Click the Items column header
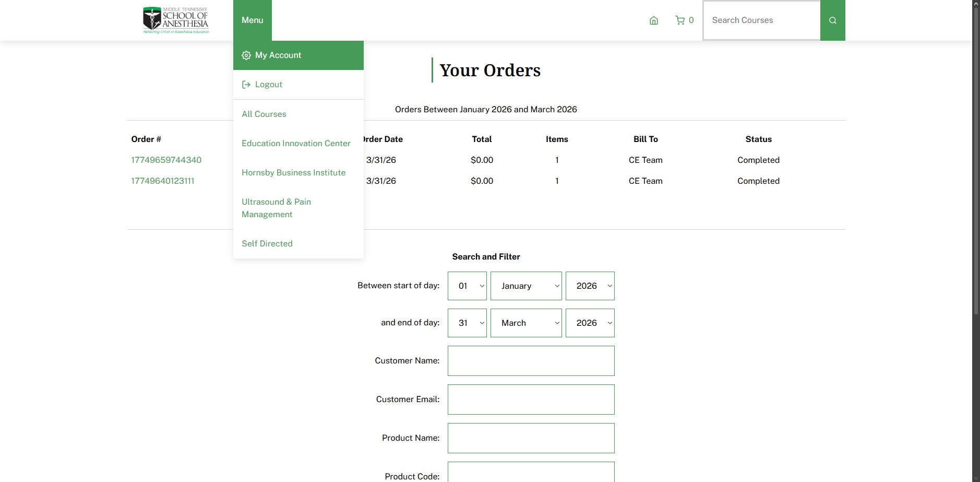 [x=557, y=139]
